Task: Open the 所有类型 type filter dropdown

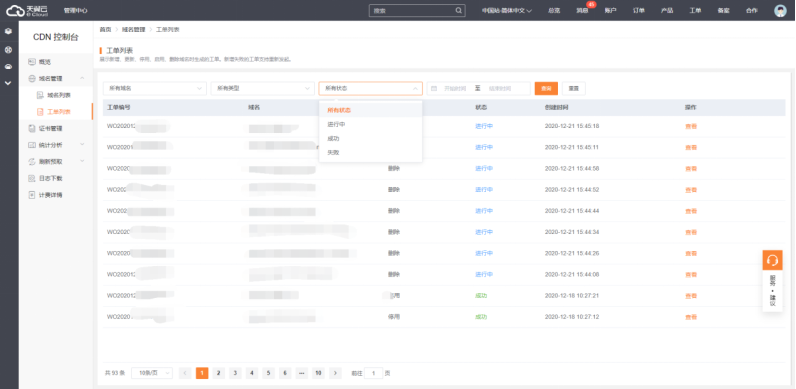Action: [x=263, y=88]
